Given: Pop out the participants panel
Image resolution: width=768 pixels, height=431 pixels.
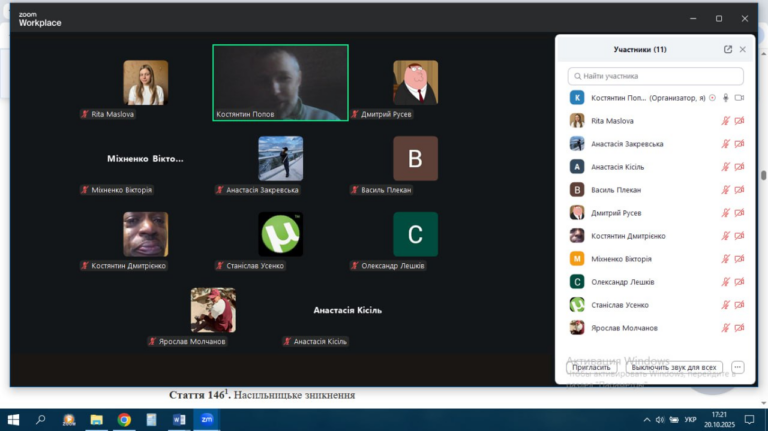Looking at the screenshot, I should tap(728, 49).
